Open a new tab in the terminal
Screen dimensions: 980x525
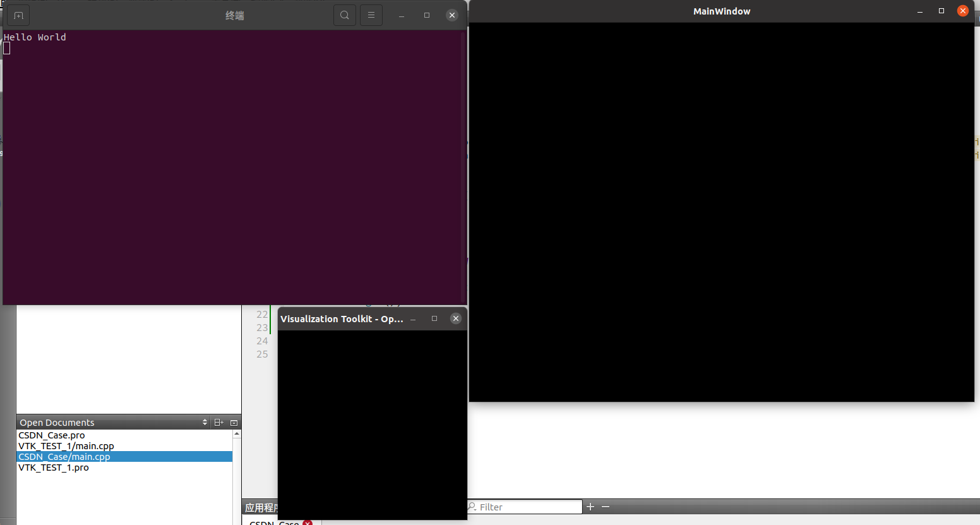pos(18,15)
